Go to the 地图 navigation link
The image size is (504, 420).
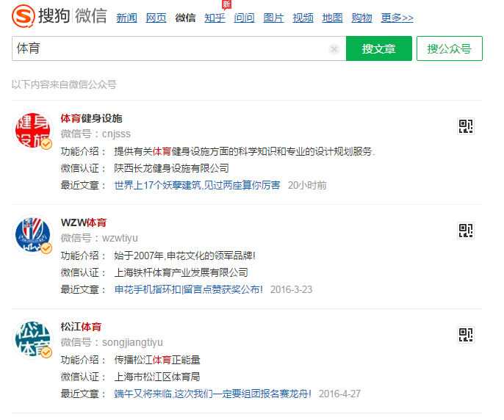332,18
